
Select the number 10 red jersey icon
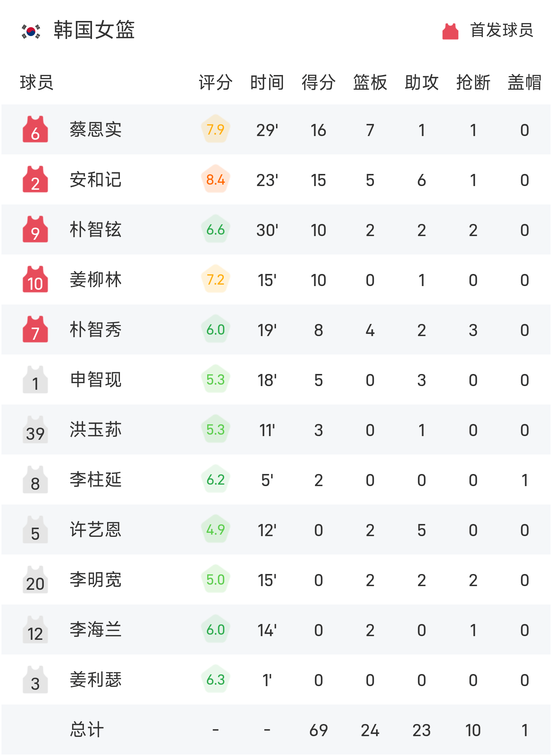pos(35,279)
